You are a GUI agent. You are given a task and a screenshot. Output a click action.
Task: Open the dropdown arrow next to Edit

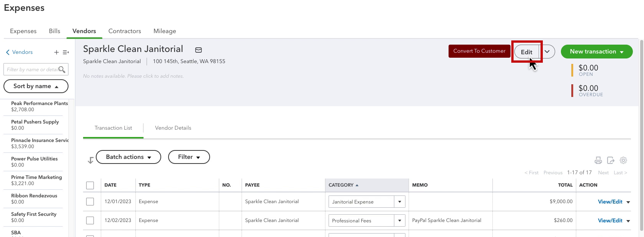point(547,52)
